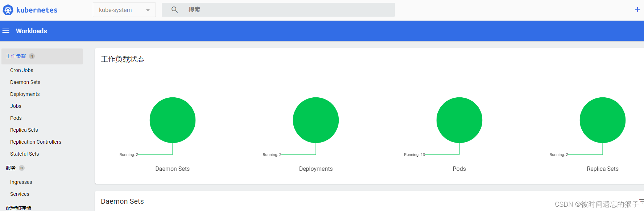Select Jobs in the sidebar

click(x=16, y=106)
